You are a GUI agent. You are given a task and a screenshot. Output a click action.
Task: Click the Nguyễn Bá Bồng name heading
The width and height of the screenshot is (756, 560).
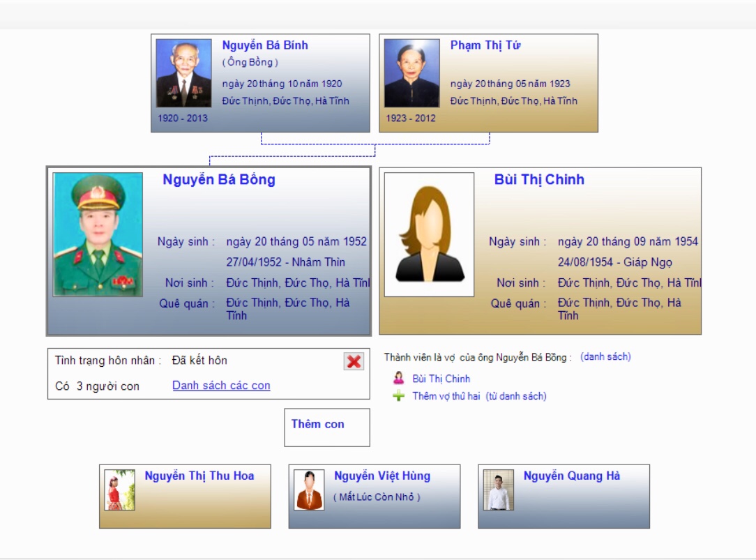219,180
